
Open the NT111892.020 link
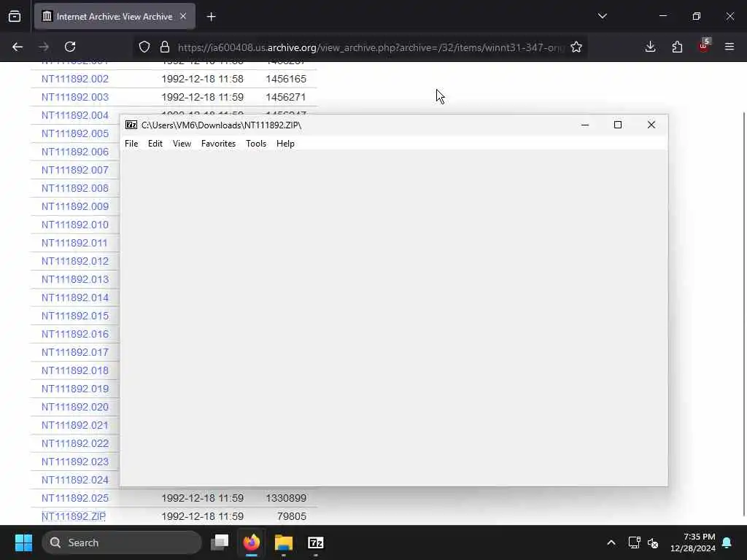coord(75,407)
